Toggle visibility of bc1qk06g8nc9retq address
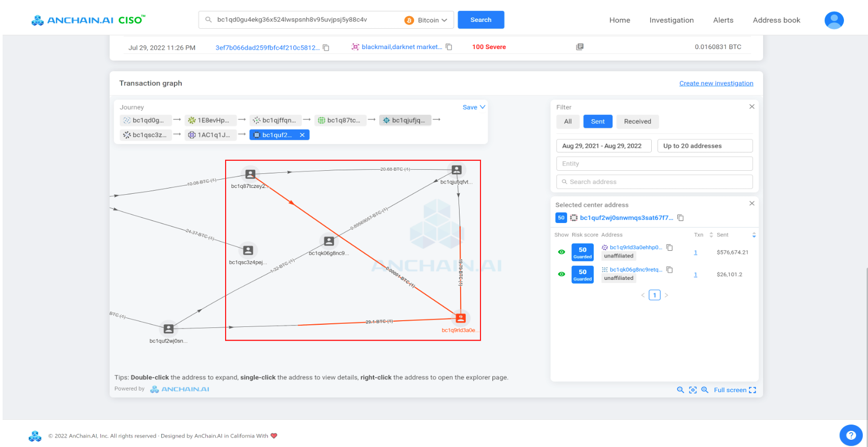This screenshot has width=868, height=447. click(x=561, y=274)
